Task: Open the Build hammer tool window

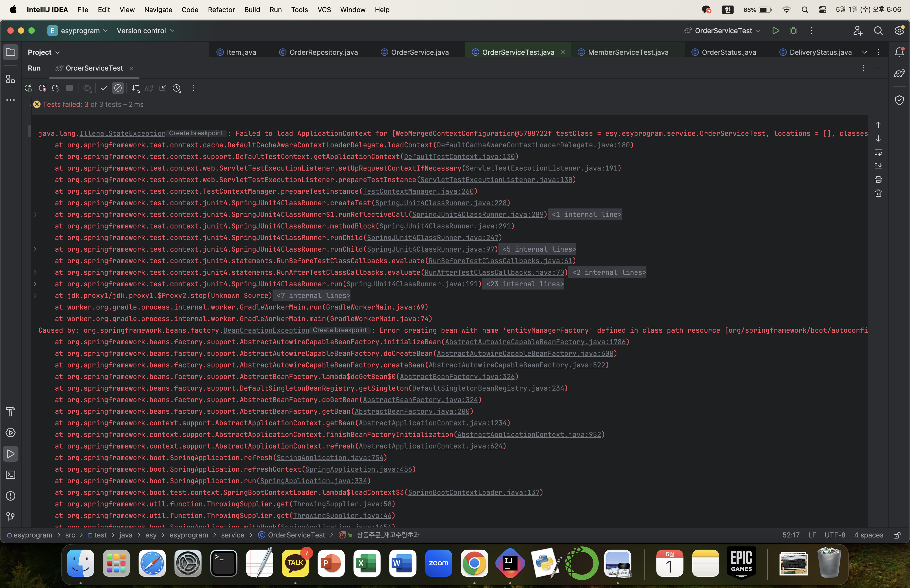Action: pos(11,412)
